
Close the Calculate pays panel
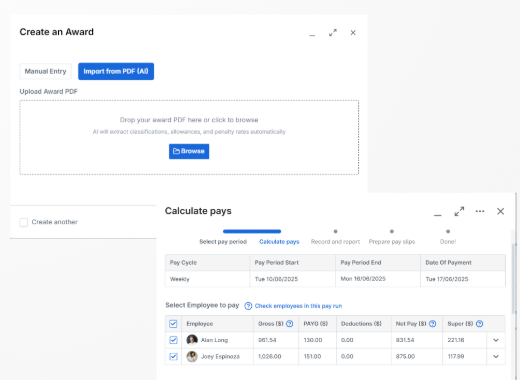coord(500,211)
